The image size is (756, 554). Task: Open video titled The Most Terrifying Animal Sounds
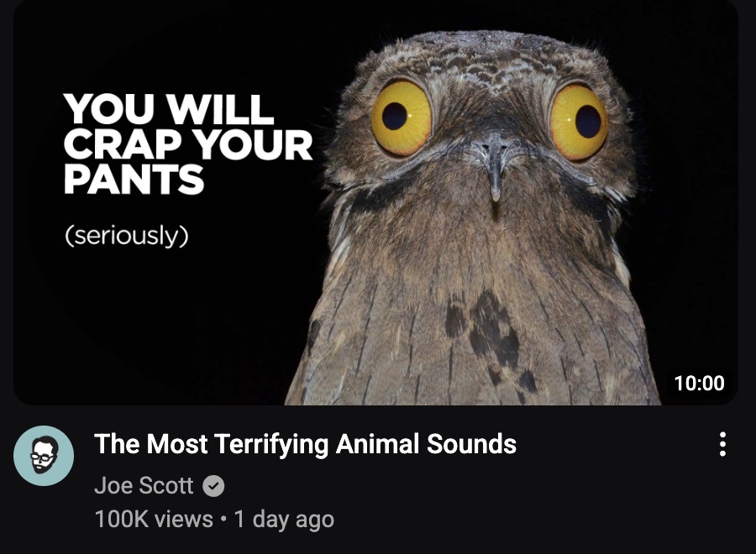(305, 444)
